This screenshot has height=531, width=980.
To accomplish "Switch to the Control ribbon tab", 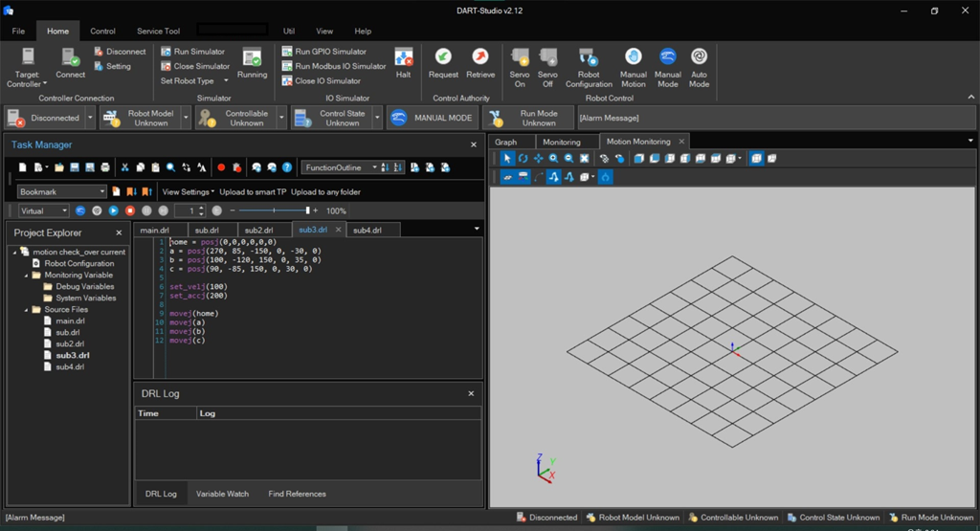I will 102,31.
